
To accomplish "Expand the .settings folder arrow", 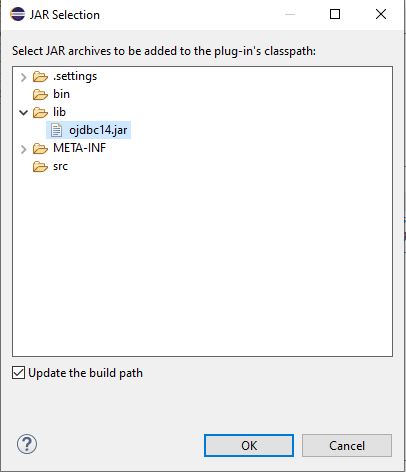I will [23, 77].
